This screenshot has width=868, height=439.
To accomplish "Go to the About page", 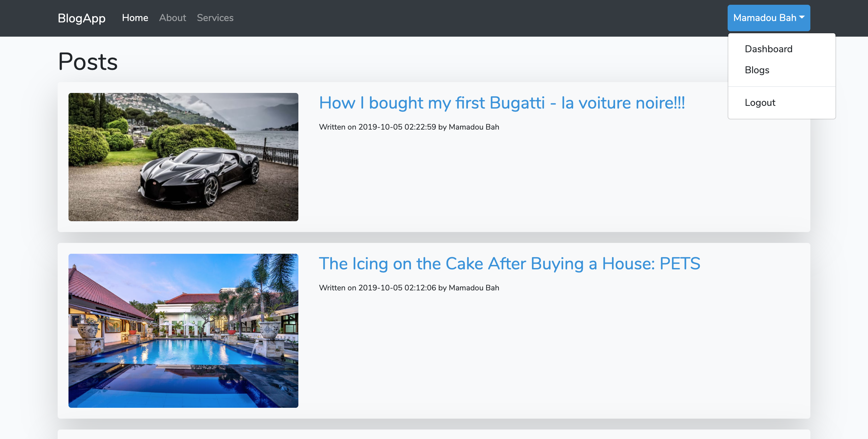I will [x=173, y=18].
